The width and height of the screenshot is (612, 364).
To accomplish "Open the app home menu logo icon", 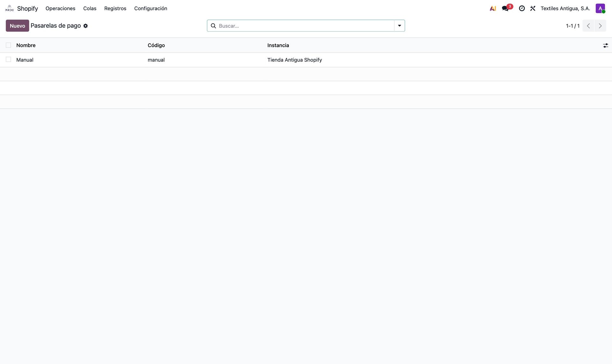I will 9,8.
